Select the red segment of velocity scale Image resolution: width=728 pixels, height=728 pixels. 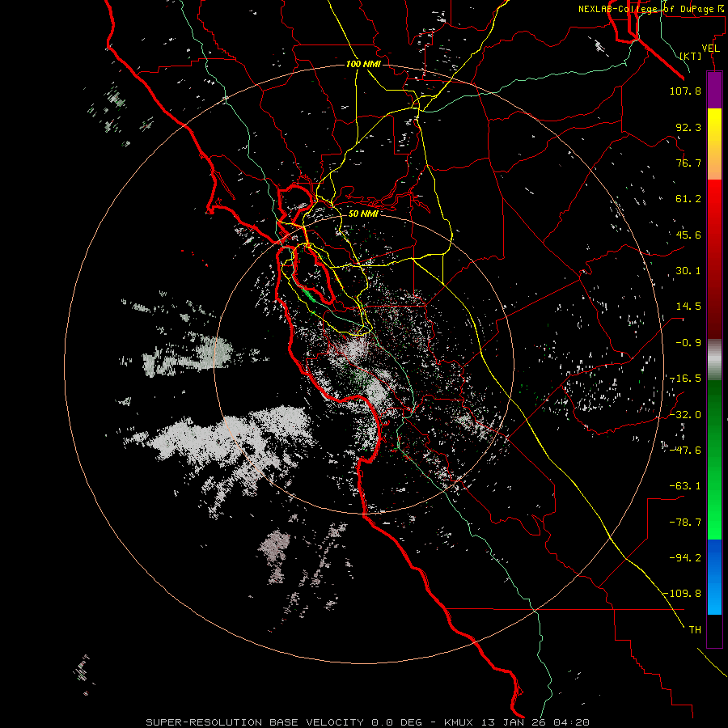pyautogui.click(x=714, y=259)
